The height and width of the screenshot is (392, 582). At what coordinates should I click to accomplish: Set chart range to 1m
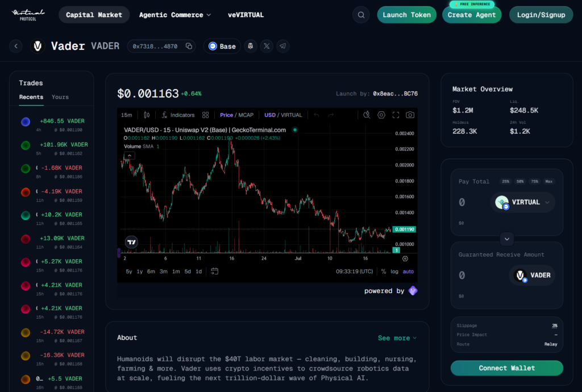[x=176, y=272]
